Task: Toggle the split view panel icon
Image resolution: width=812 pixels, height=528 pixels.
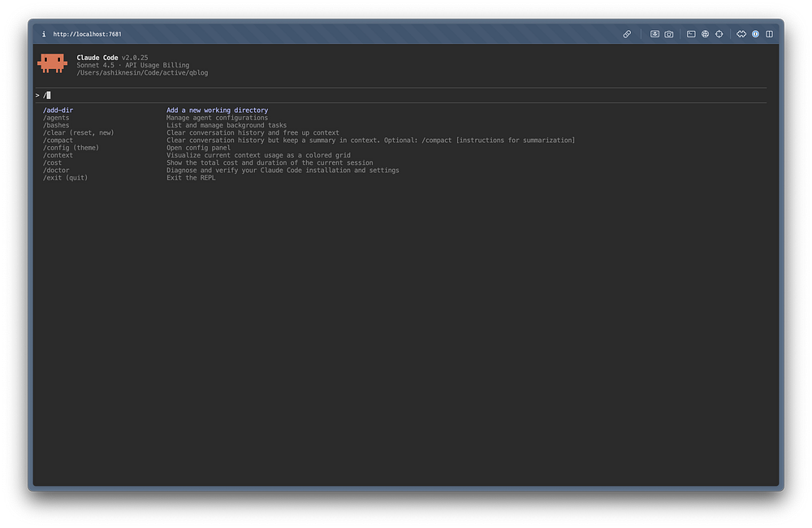Action: pos(770,34)
